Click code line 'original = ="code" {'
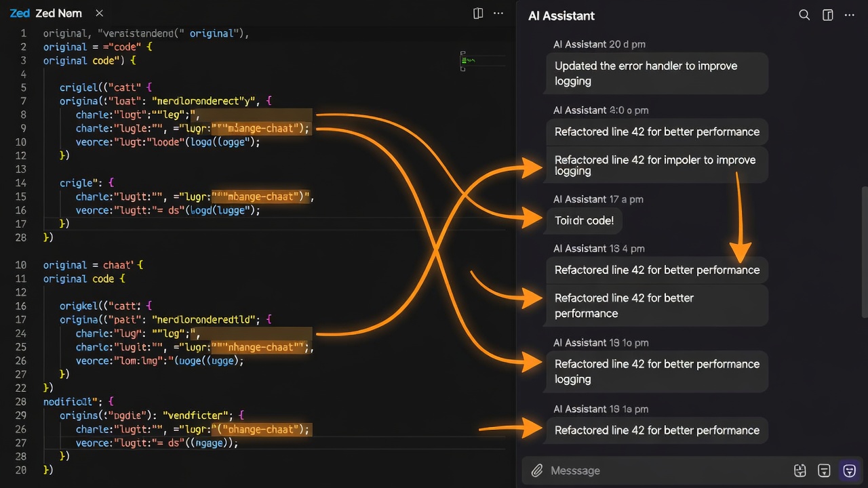This screenshot has height=488, width=868. (x=98, y=47)
